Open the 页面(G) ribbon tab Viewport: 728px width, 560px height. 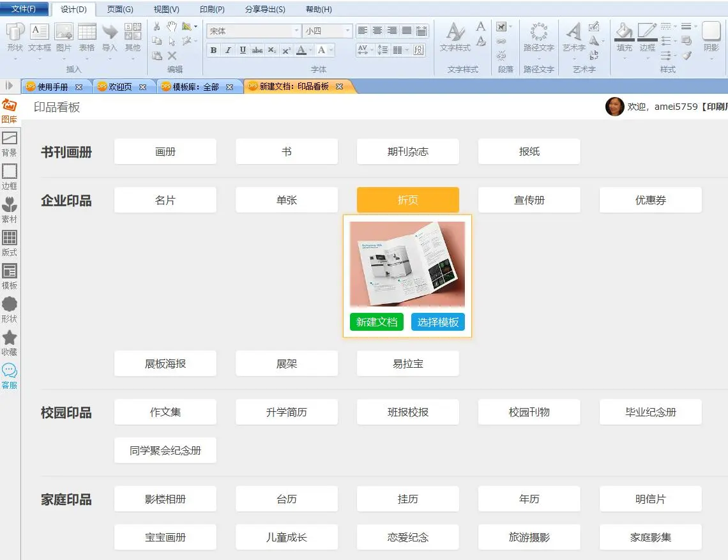pyautogui.click(x=120, y=10)
